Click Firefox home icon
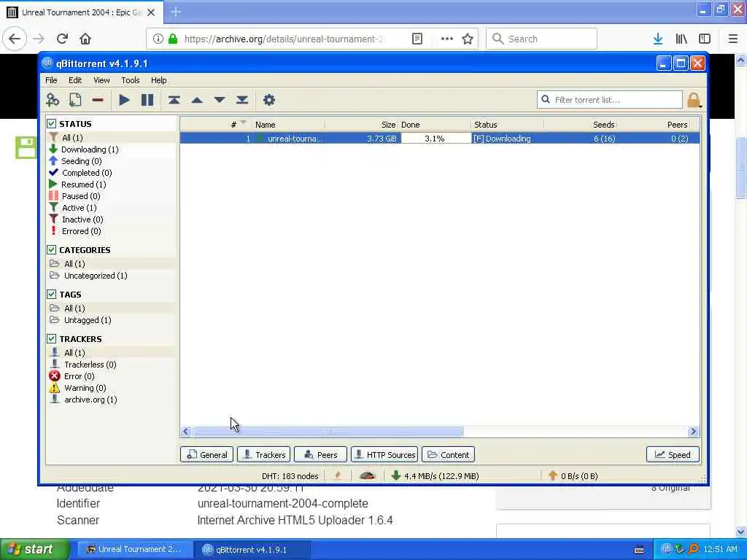Screen dimensions: 747x560 [x=85, y=39]
